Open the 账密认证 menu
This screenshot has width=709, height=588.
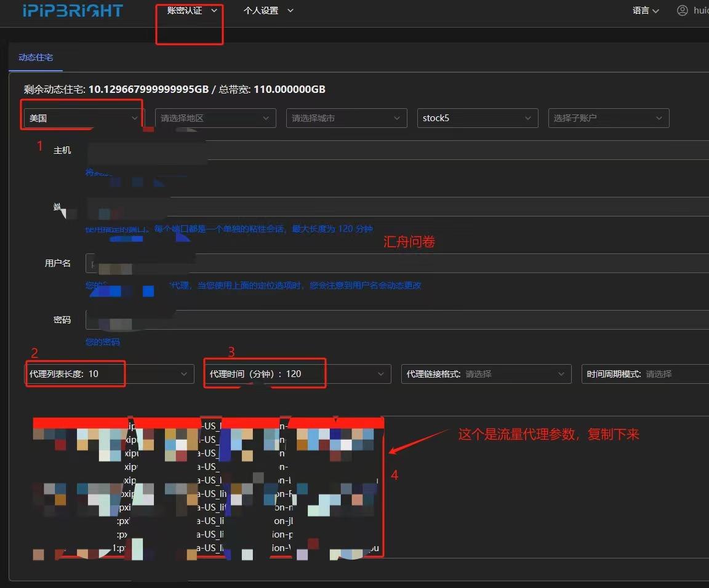click(192, 10)
